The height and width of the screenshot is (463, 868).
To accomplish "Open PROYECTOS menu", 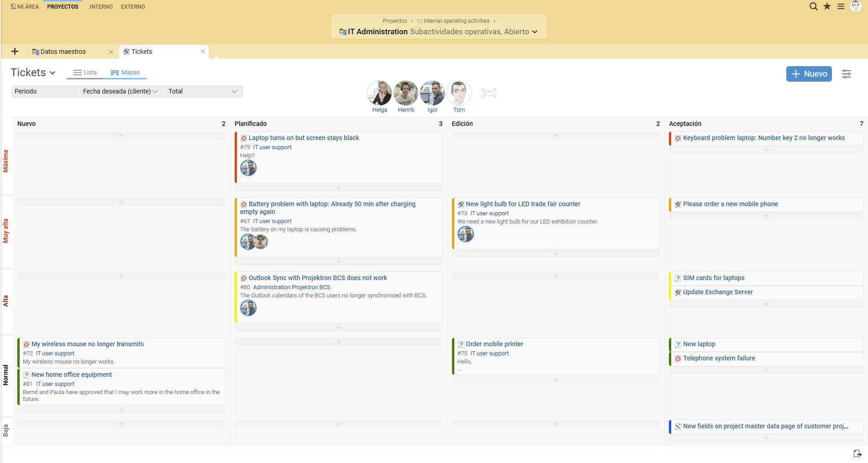I will pyautogui.click(x=63, y=7).
